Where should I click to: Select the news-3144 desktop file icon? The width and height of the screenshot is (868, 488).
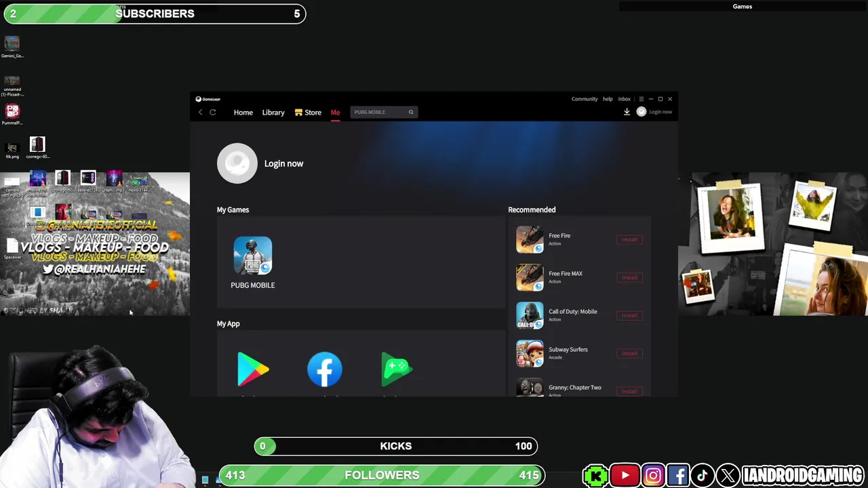[x=139, y=182]
